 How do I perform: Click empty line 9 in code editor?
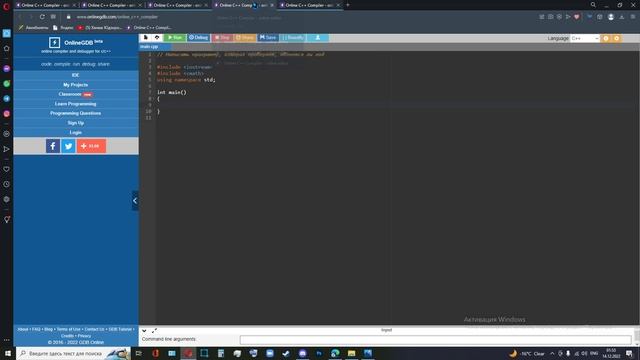[396, 105]
